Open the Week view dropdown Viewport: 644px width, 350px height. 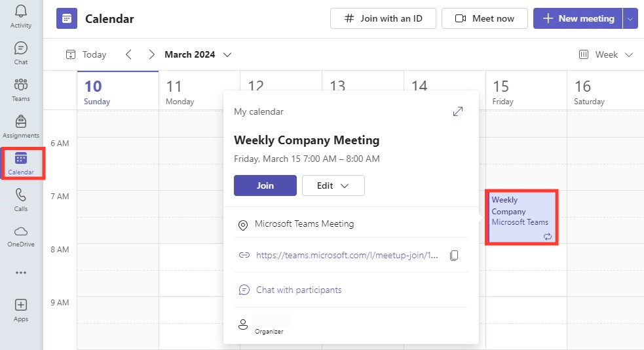pyautogui.click(x=606, y=54)
